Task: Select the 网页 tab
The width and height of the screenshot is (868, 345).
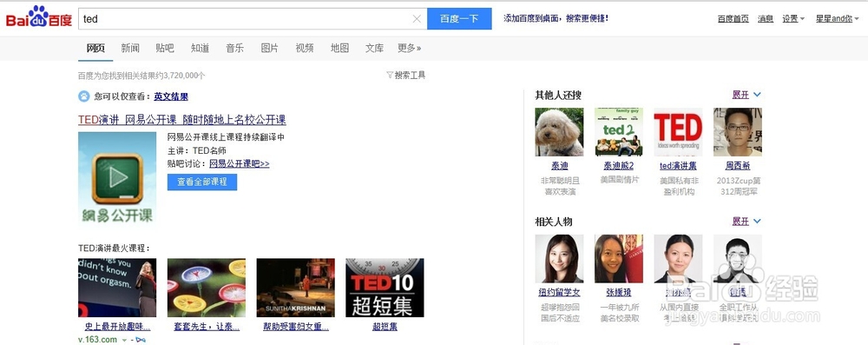Action: pos(95,49)
